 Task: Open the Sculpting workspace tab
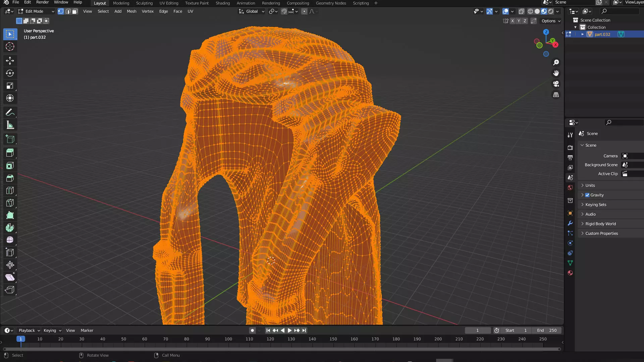pos(144,3)
